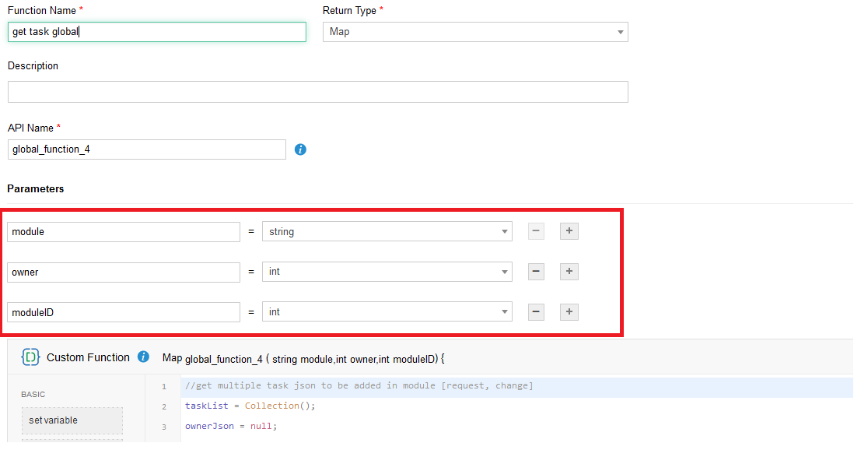The width and height of the screenshot is (868, 457).
Task: Add a parameter after the module row
Action: [x=569, y=231]
